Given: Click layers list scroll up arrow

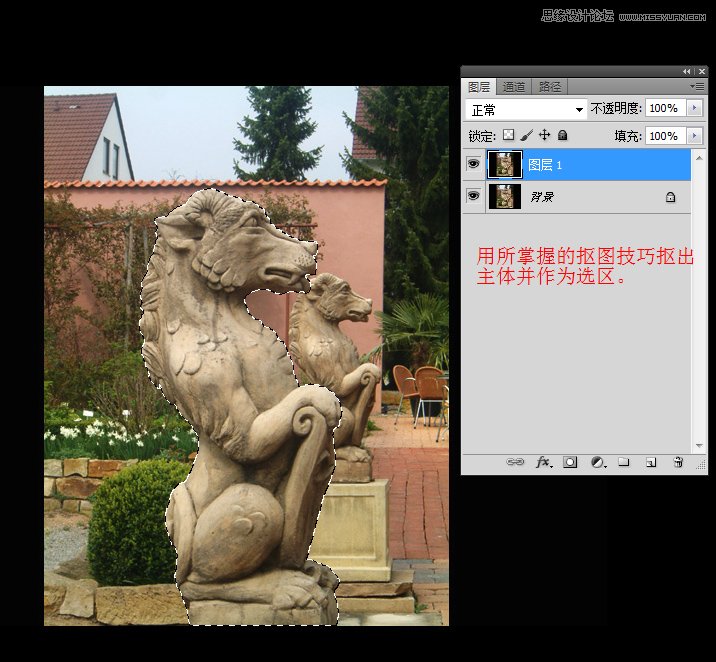Looking at the screenshot, I should tap(699, 158).
